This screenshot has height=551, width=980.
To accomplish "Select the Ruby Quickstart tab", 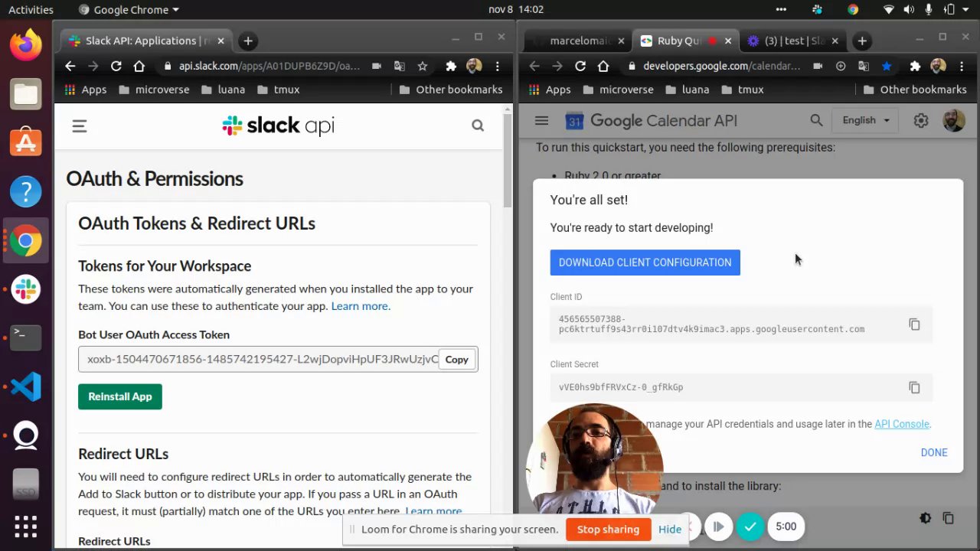I will [x=685, y=41].
